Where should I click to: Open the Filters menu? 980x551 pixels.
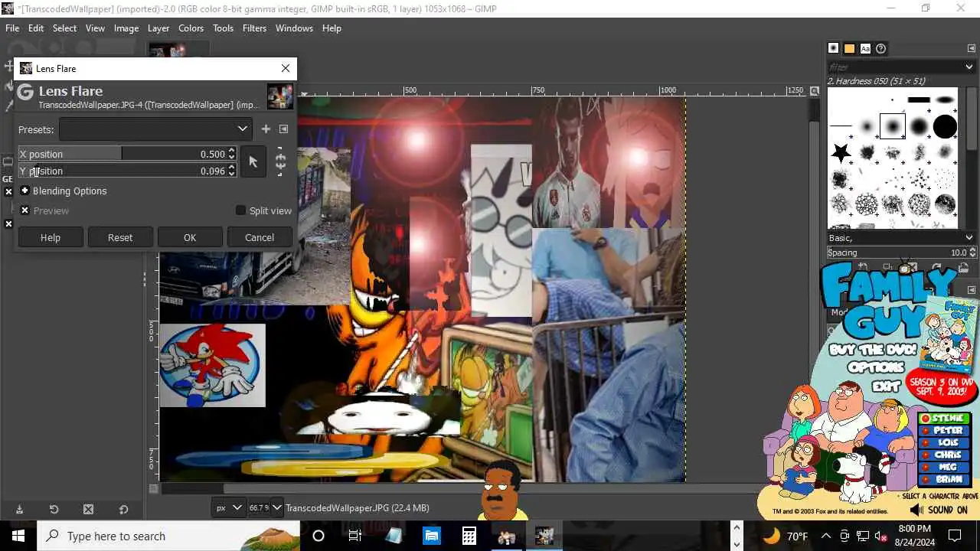tap(254, 28)
